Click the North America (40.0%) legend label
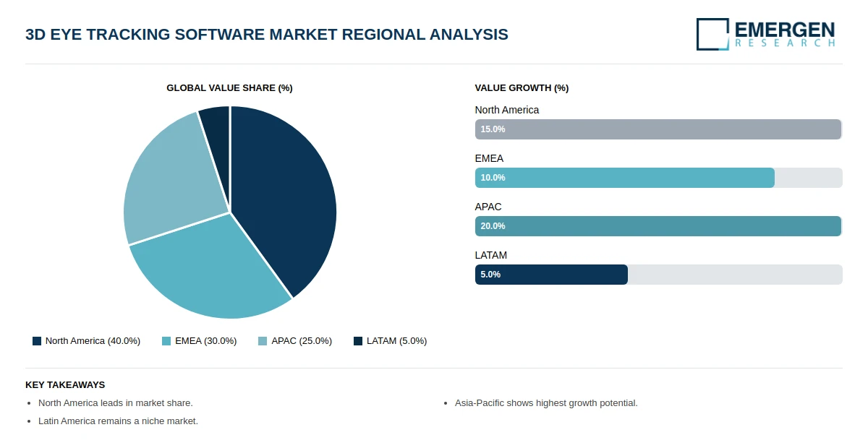 [x=93, y=341]
